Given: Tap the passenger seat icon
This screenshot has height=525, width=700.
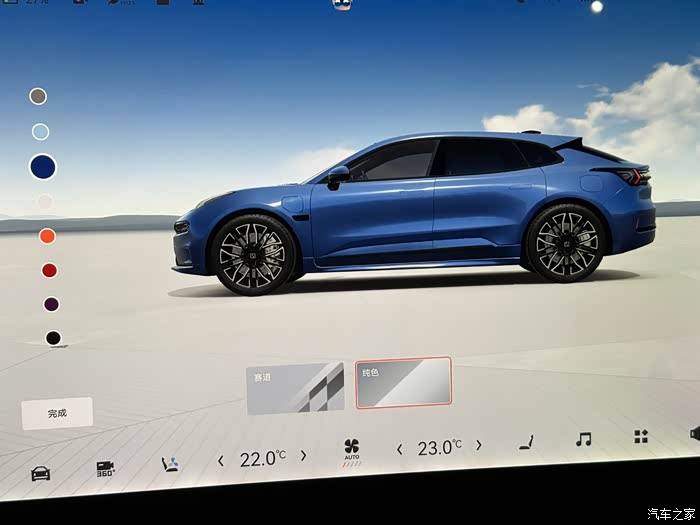Looking at the screenshot, I should pos(524,441).
